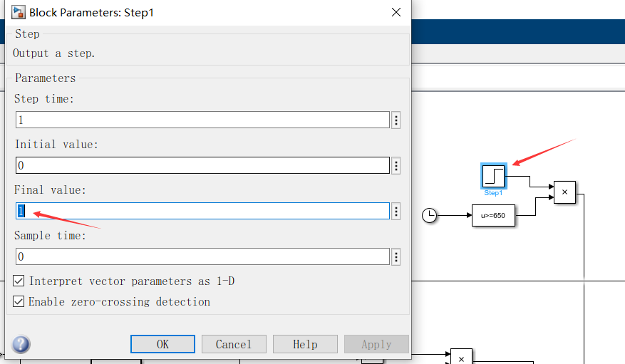Click the Cancel button
Viewport: 625px width, 364px height.
click(x=234, y=344)
